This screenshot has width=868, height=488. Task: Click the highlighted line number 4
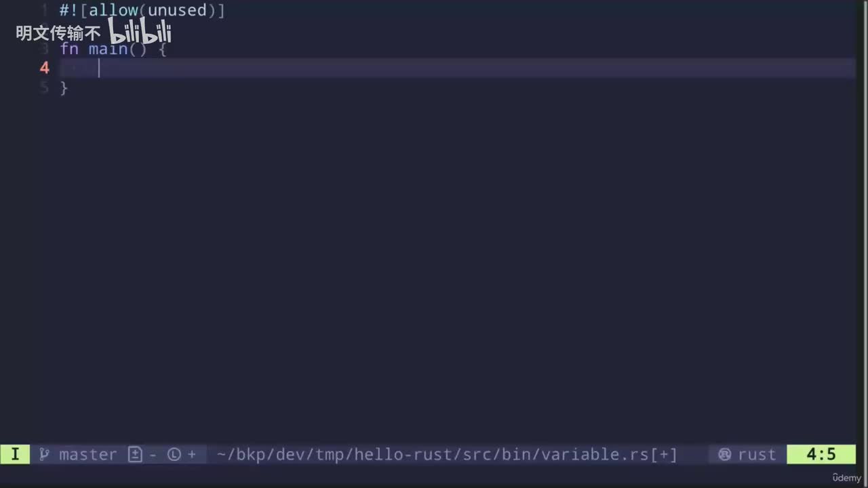[45, 68]
